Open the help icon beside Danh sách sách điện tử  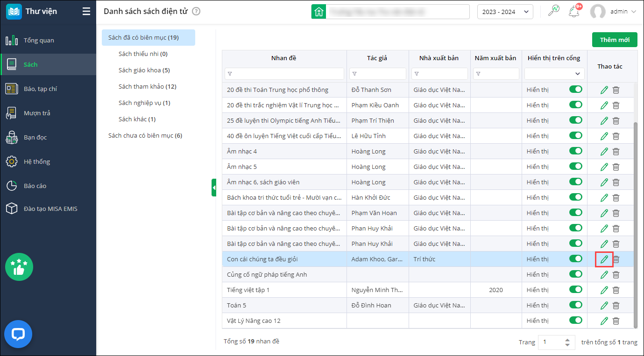(x=196, y=12)
